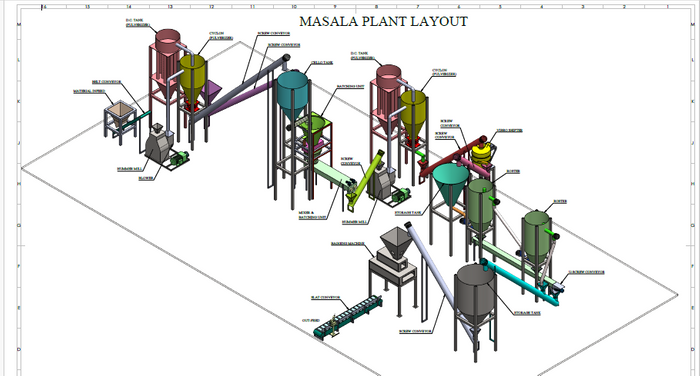Click the OUT-FEED label
The height and width of the screenshot is (376, 700).
point(311,320)
